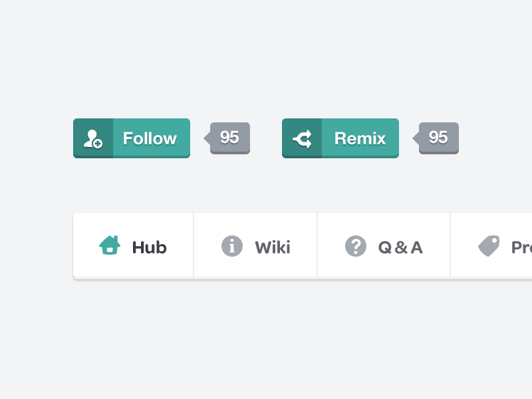Switch to the Hub tab

pyautogui.click(x=133, y=245)
